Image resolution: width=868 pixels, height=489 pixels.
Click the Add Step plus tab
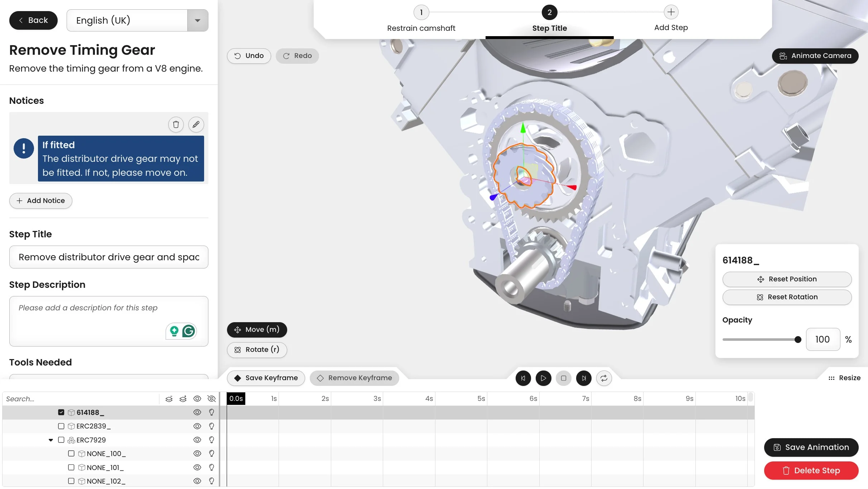(x=671, y=13)
